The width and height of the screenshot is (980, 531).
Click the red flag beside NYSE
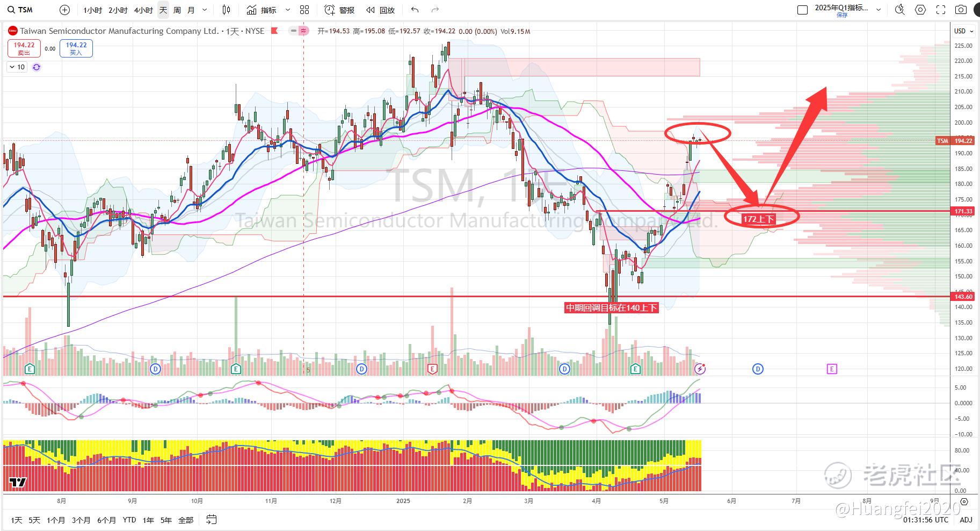[274, 31]
